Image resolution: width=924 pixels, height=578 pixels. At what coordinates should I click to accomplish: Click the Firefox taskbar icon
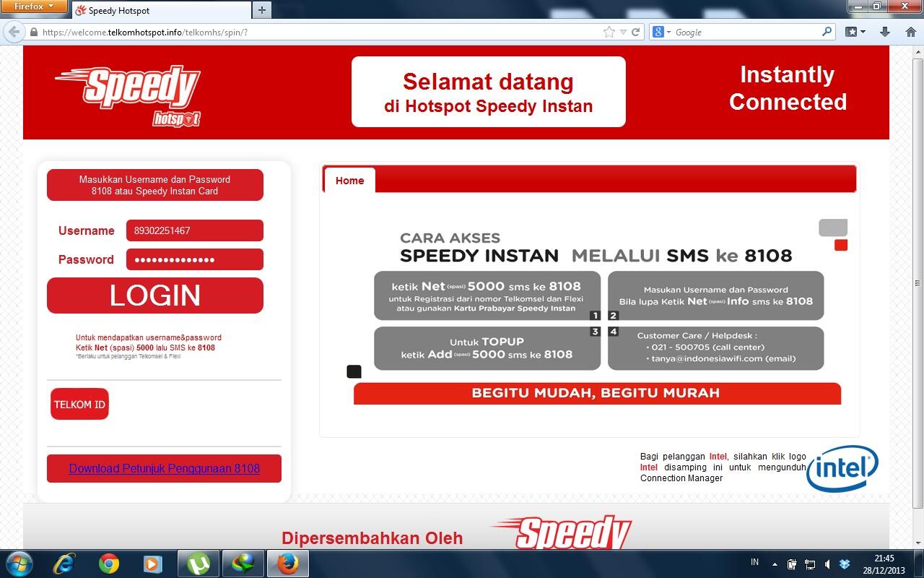pos(287,564)
